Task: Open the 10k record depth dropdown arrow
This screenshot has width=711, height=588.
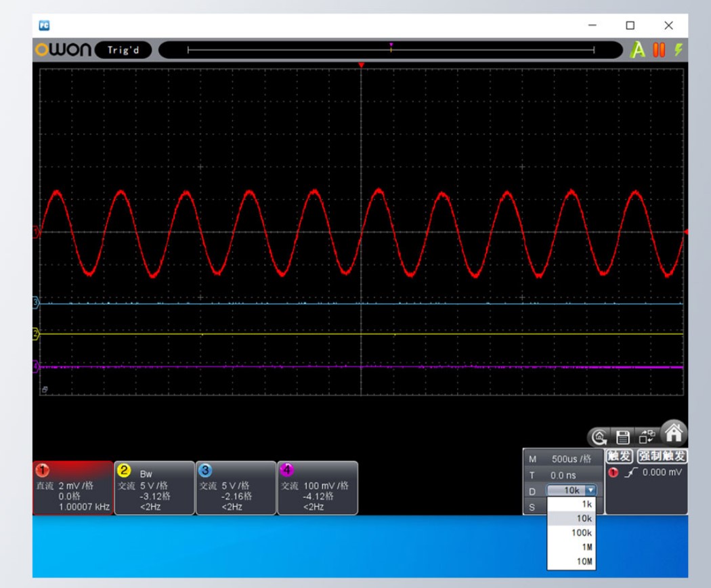Action: (x=590, y=490)
